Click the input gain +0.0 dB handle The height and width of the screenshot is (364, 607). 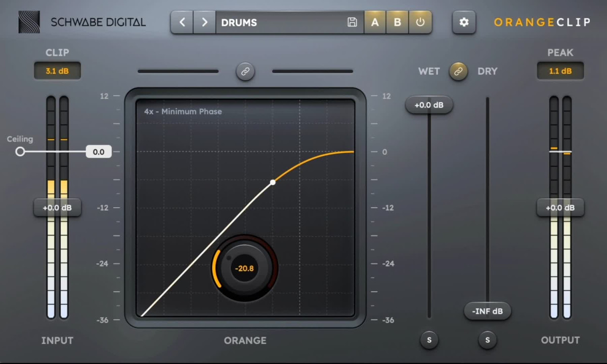(57, 207)
